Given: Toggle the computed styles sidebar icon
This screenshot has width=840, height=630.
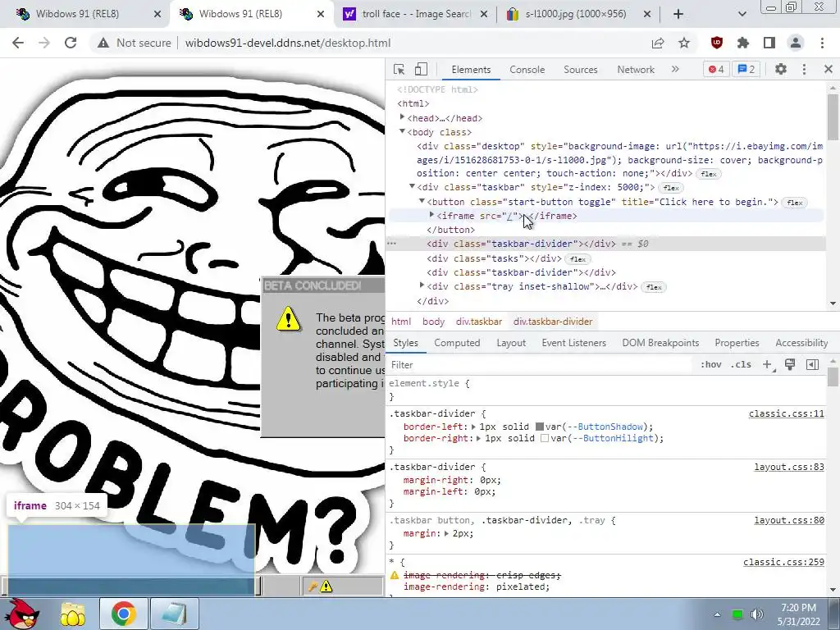Looking at the screenshot, I should [812, 365].
